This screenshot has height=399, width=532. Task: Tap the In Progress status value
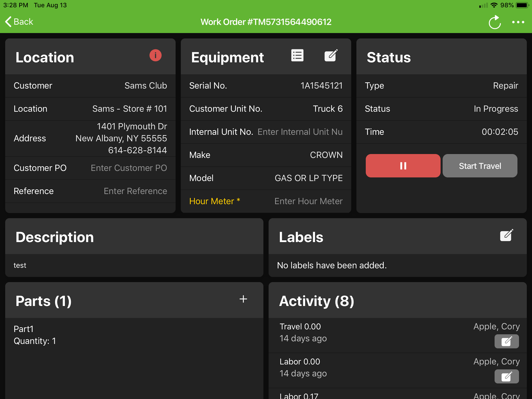[x=496, y=109]
